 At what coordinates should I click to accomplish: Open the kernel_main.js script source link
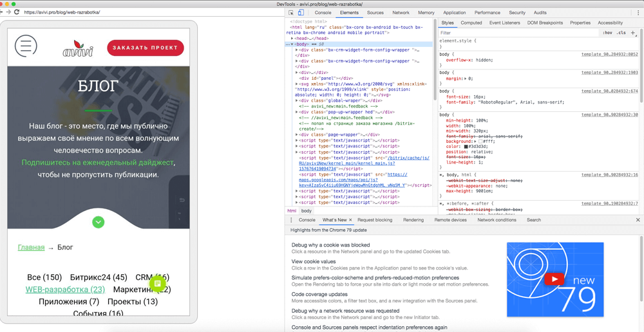coord(364,163)
